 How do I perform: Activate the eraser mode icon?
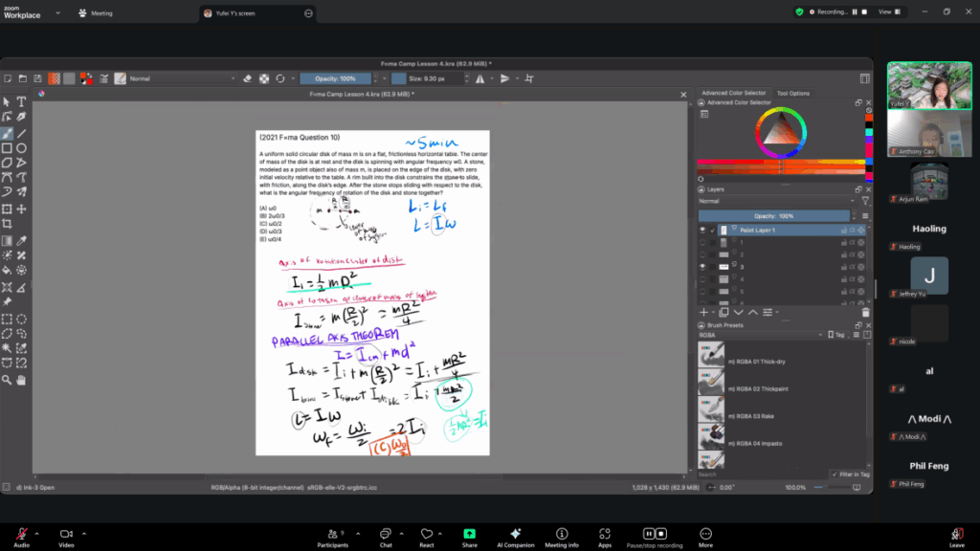click(x=247, y=78)
